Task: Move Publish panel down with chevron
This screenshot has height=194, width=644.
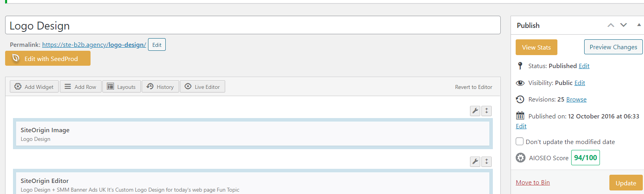Action: click(x=624, y=25)
